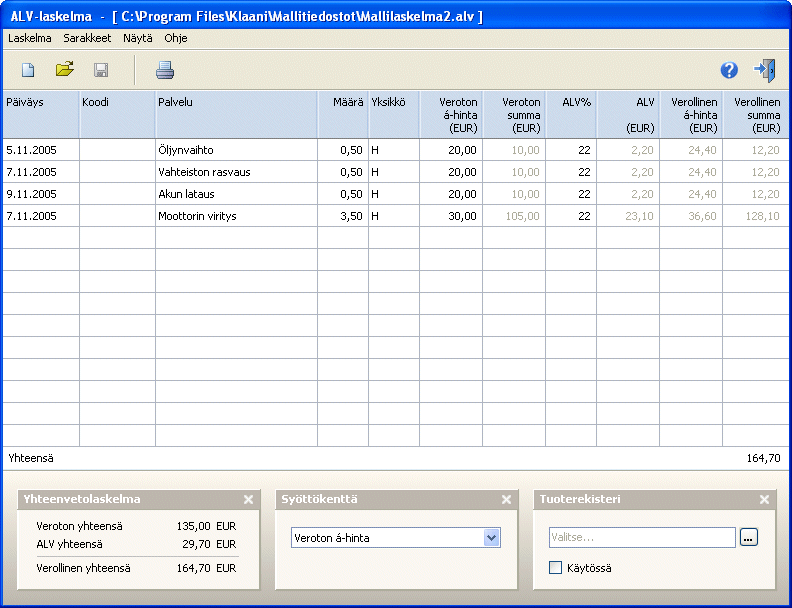
Task: Close the Syöttökenttä panel
Action: pyautogui.click(x=506, y=499)
